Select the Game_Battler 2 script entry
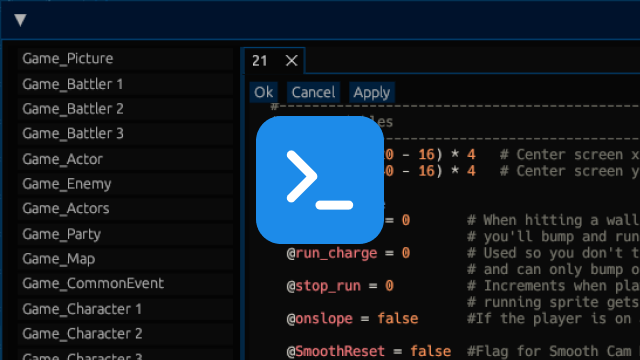Image resolution: width=640 pixels, height=360 pixels. (125, 109)
